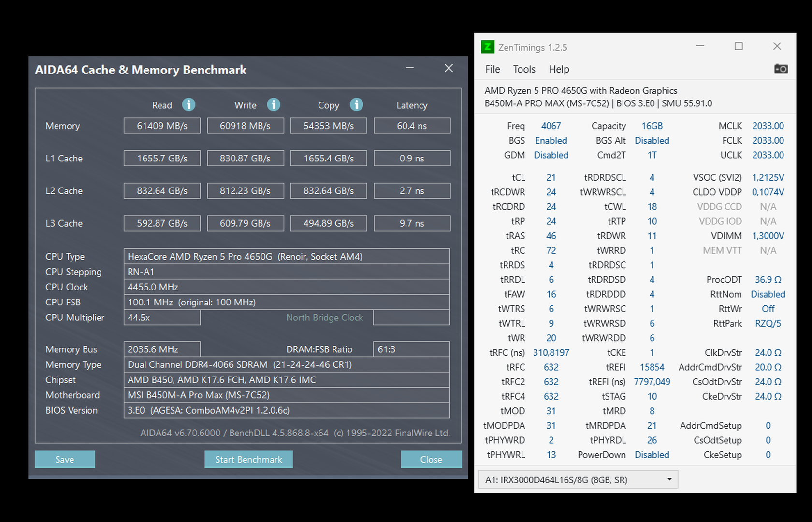Click the Chipset field AMD B450
The image size is (812, 522).
[x=287, y=380]
